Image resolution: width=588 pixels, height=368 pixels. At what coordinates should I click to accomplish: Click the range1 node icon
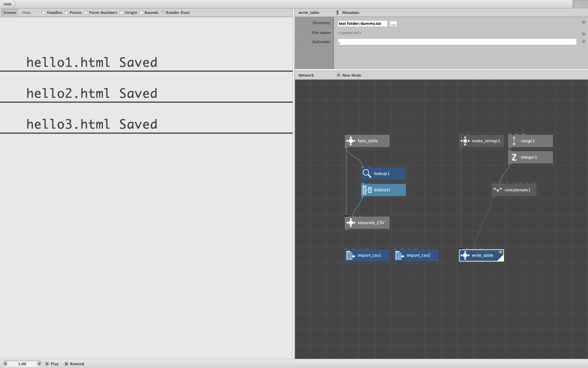(x=514, y=141)
